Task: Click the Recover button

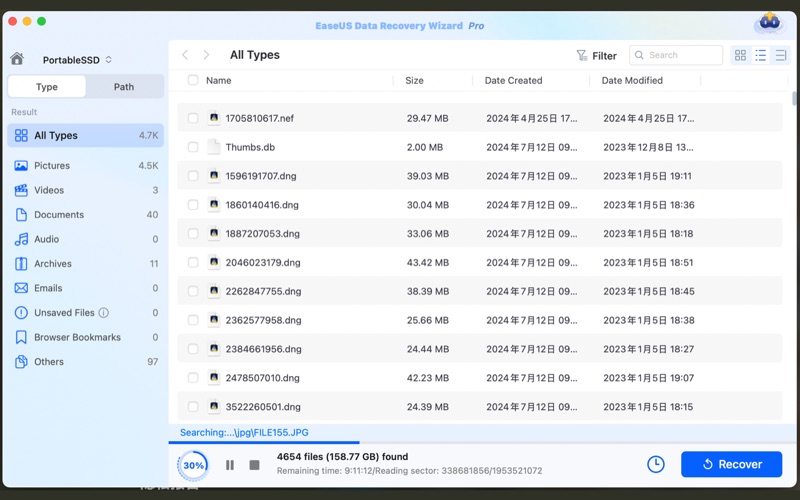Action: click(x=731, y=464)
